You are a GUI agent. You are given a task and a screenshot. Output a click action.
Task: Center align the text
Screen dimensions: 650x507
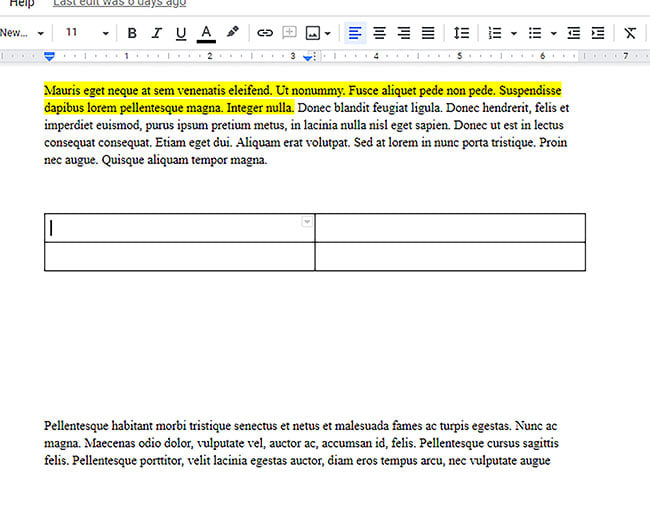pos(379,33)
